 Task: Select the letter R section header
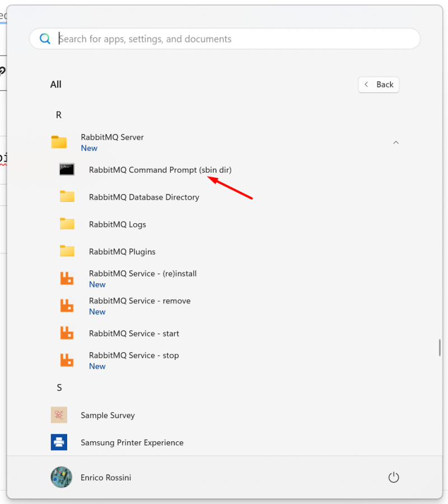[x=59, y=115]
